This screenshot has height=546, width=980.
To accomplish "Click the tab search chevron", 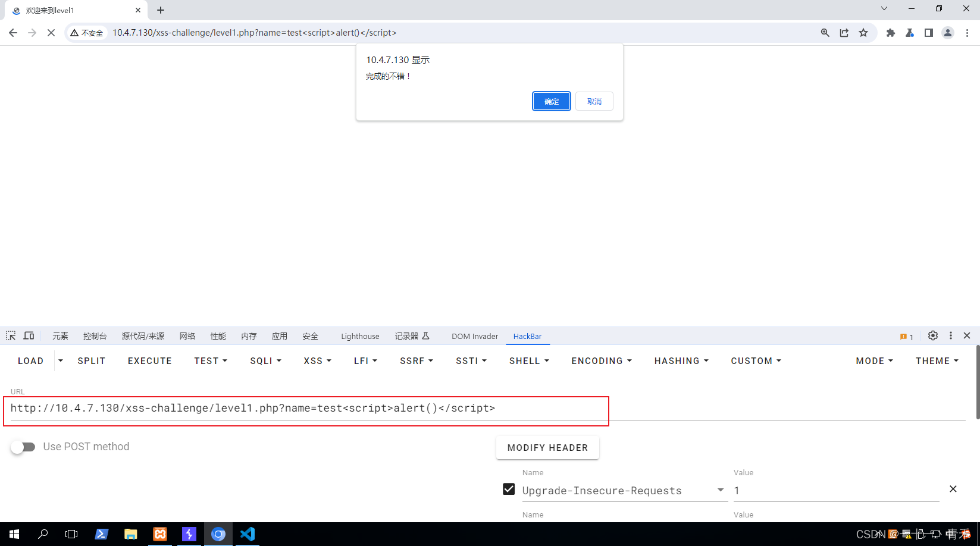I will 884,8.
